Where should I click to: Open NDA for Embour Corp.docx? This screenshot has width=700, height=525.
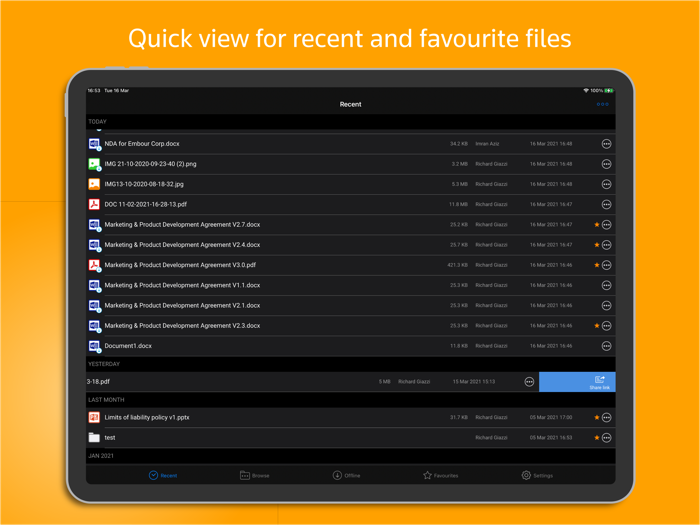click(x=142, y=144)
